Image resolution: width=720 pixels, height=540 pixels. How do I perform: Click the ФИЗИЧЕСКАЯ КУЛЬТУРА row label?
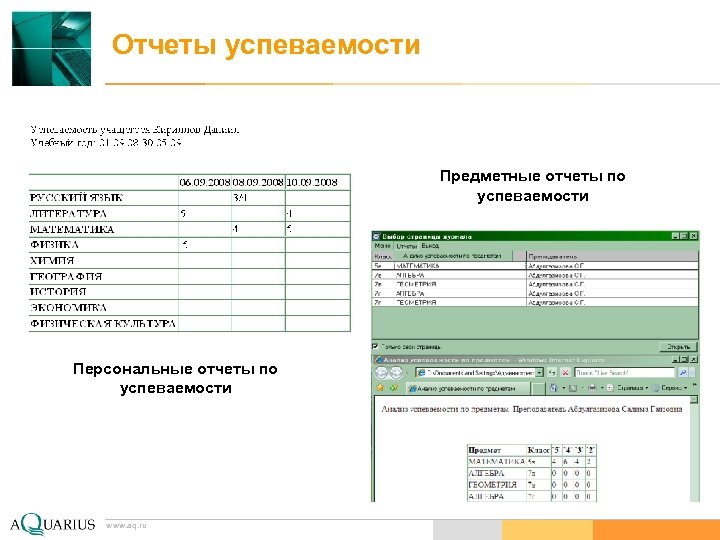(103, 324)
